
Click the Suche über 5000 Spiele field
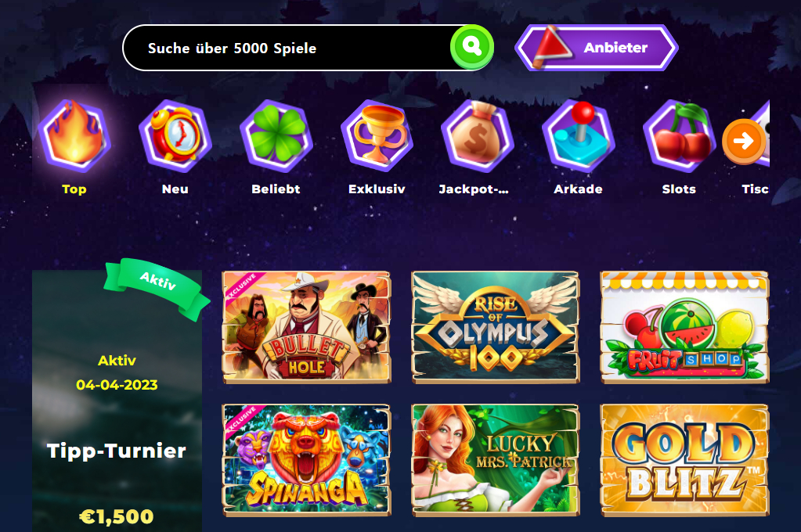tap(286, 48)
